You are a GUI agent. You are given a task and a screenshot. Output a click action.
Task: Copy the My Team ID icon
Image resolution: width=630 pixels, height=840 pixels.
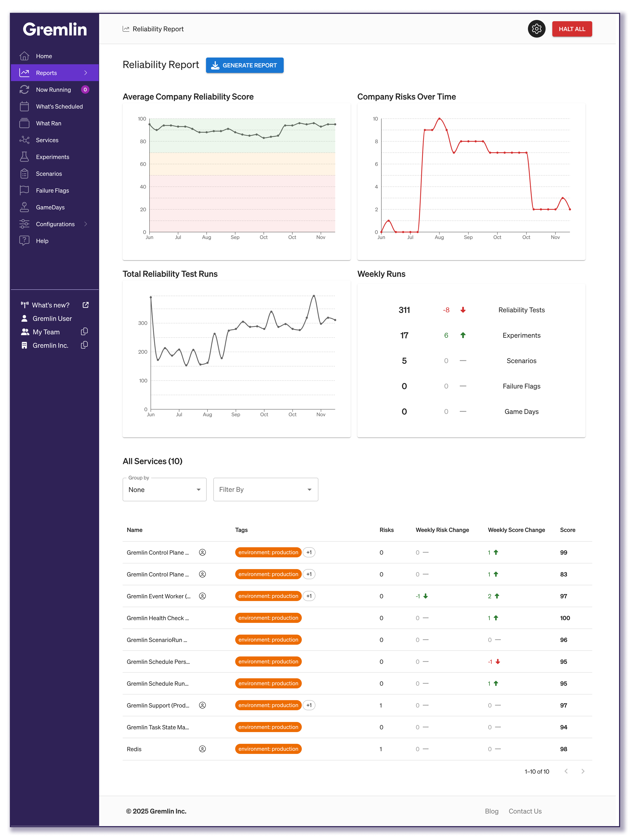pos(84,332)
